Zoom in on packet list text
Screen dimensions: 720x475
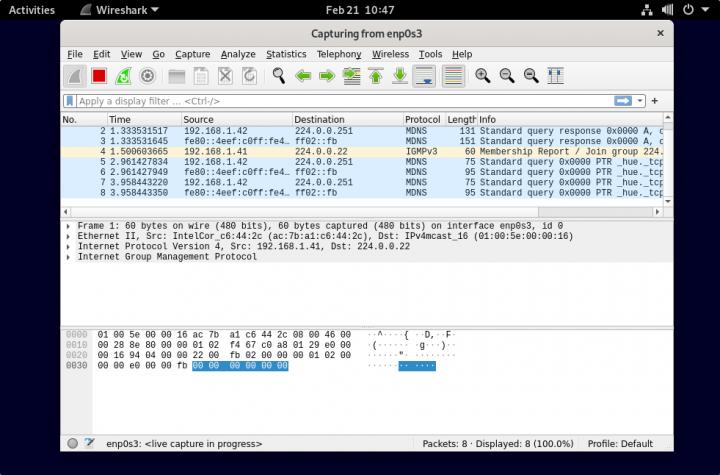pyautogui.click(x=483, y=76)
